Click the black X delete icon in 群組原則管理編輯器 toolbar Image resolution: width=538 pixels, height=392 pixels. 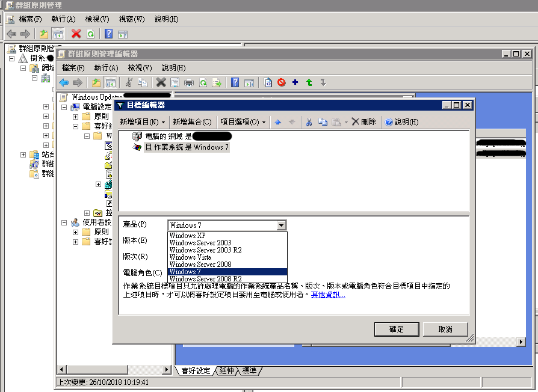click(161, 82)
